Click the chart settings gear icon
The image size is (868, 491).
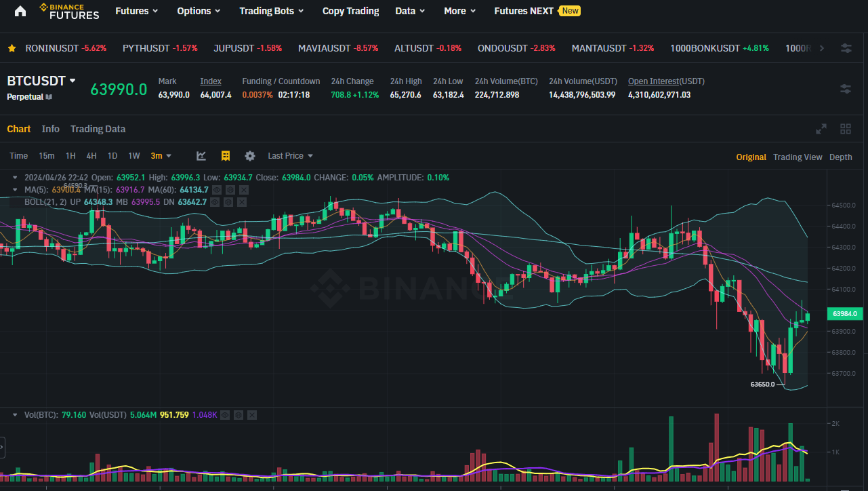[250, 156]
